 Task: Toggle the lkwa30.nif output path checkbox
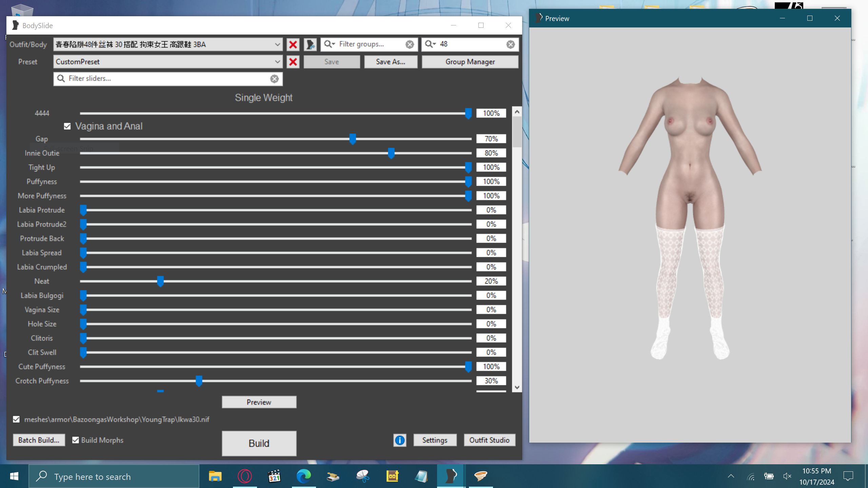tap(16, 419)
